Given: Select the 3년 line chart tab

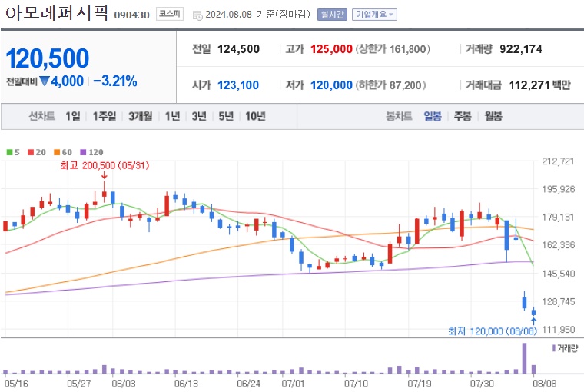Looking at the screenshot, I should coord(199,116).
